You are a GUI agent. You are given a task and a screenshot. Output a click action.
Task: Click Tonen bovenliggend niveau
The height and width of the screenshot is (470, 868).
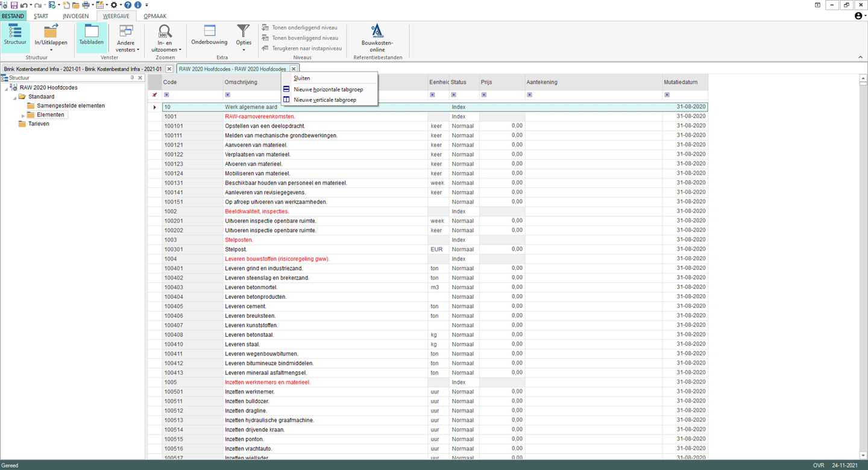pyautogui.click(x=300, y=38)
